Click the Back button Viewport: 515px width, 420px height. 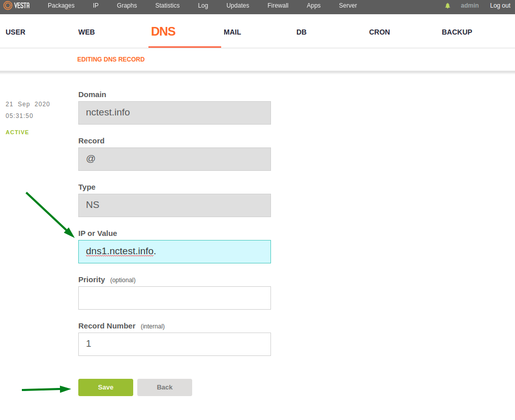tap(165, 387)
